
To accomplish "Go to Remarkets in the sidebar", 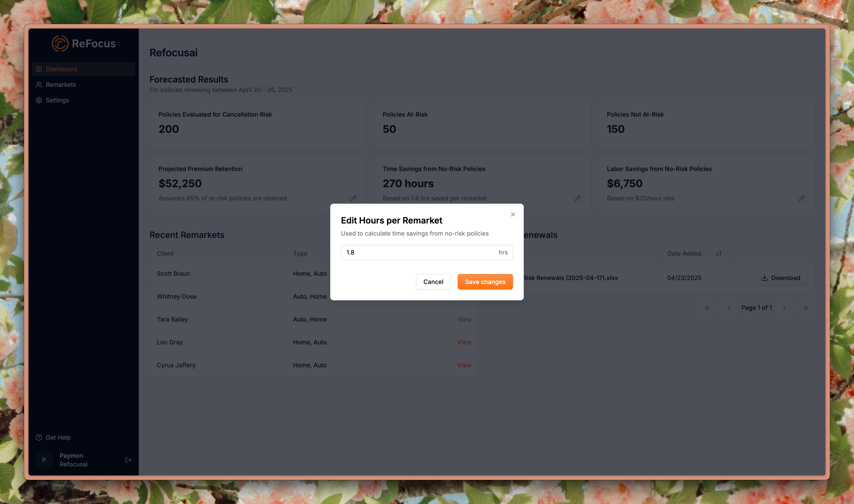I will coord(84,85).
